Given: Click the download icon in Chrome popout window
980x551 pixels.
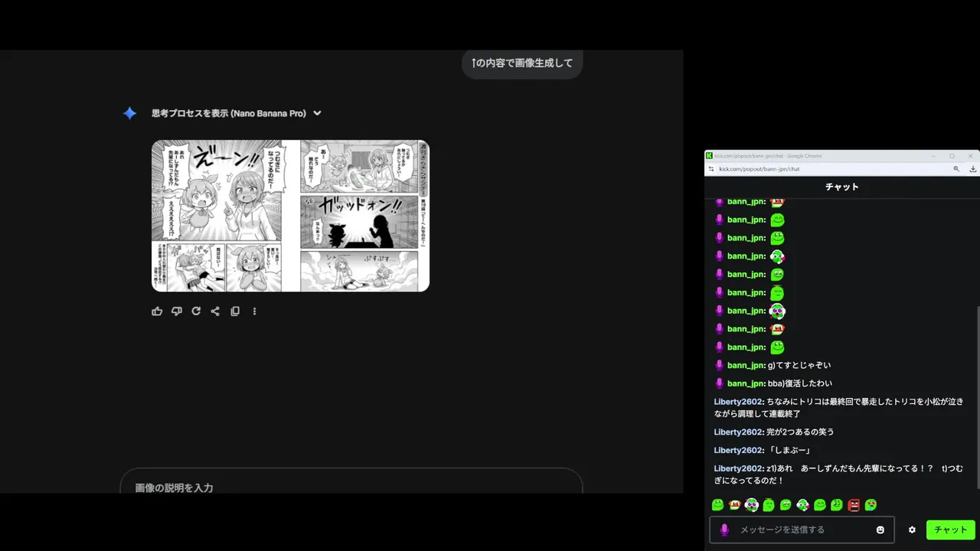Looking at the screenshot, I should coord(973,169).
